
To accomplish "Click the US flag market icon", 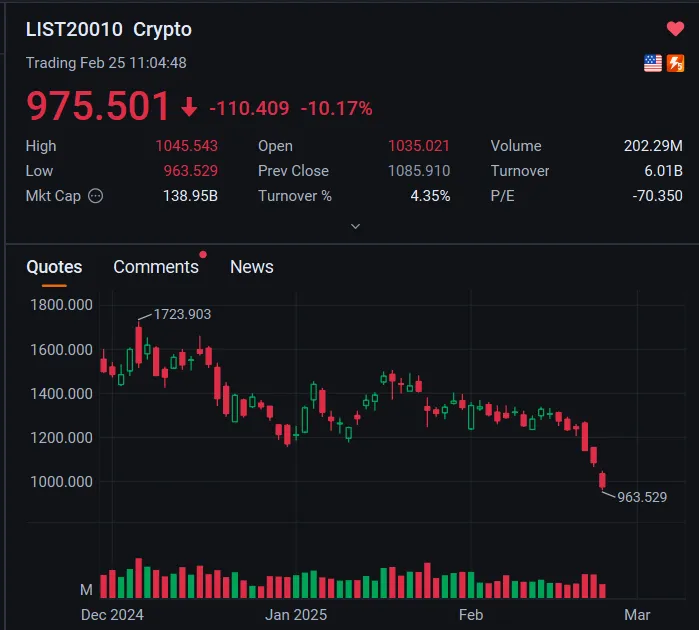I will [x=653, y=63].
